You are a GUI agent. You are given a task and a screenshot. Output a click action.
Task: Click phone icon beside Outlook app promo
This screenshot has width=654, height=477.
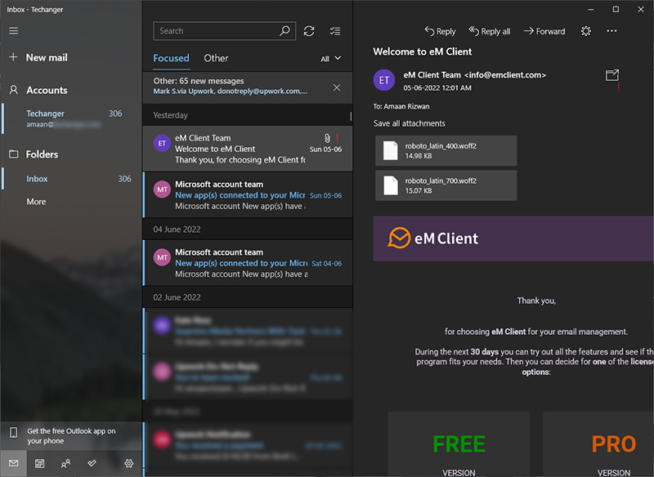[x=13, y=432]
